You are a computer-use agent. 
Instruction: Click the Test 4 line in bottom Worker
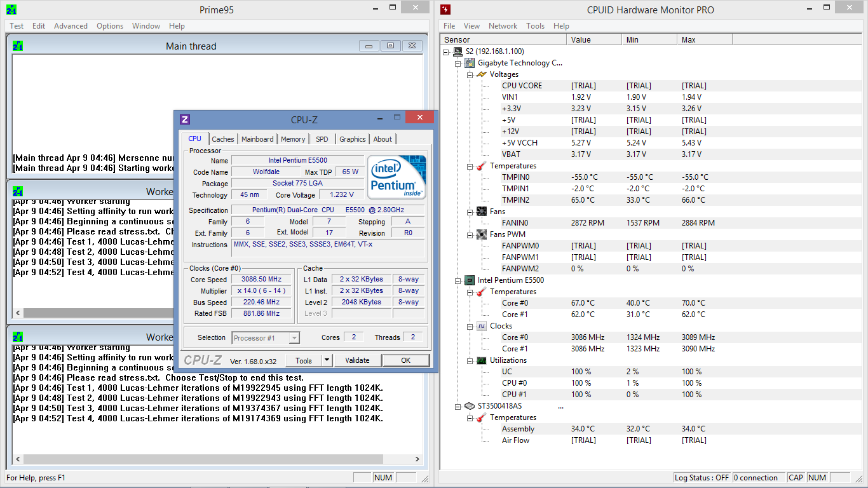[198, 419]
